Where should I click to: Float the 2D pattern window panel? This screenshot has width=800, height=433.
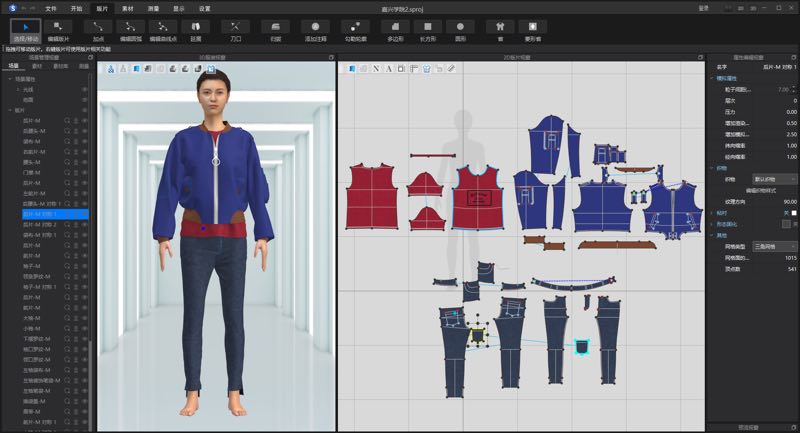(x=700, y=58)
